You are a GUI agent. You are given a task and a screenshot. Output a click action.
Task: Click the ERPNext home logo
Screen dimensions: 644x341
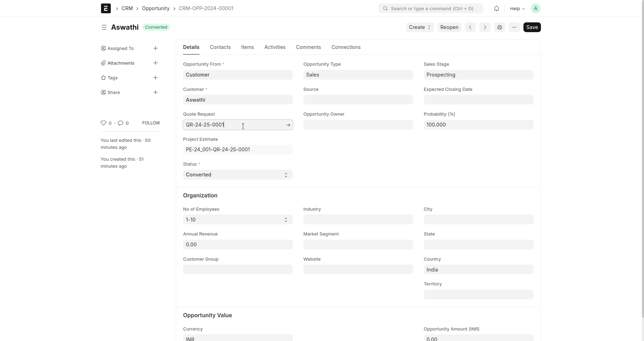(x=106, y=8)
